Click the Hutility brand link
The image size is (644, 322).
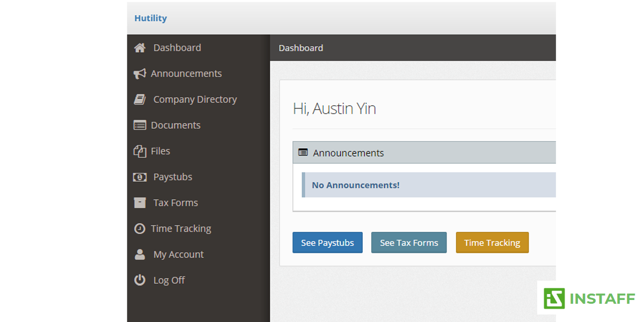pyautogui.click(x=151, y=18)
